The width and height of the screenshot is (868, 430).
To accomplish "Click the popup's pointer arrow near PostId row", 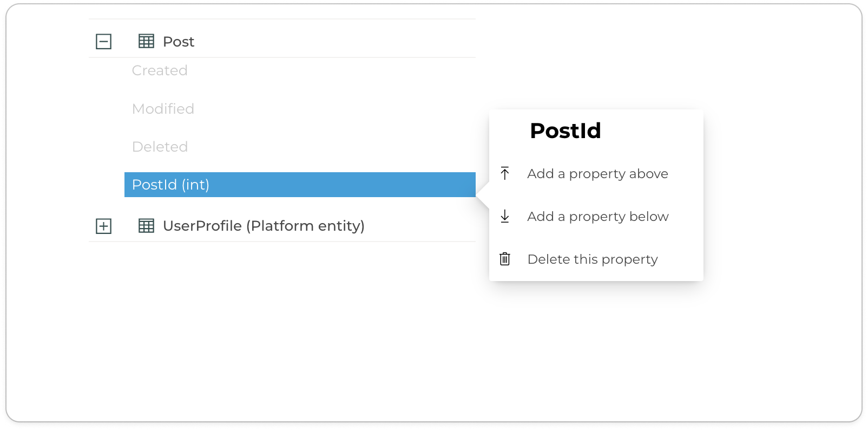I will pyautogui.click(x=483, y=196).
